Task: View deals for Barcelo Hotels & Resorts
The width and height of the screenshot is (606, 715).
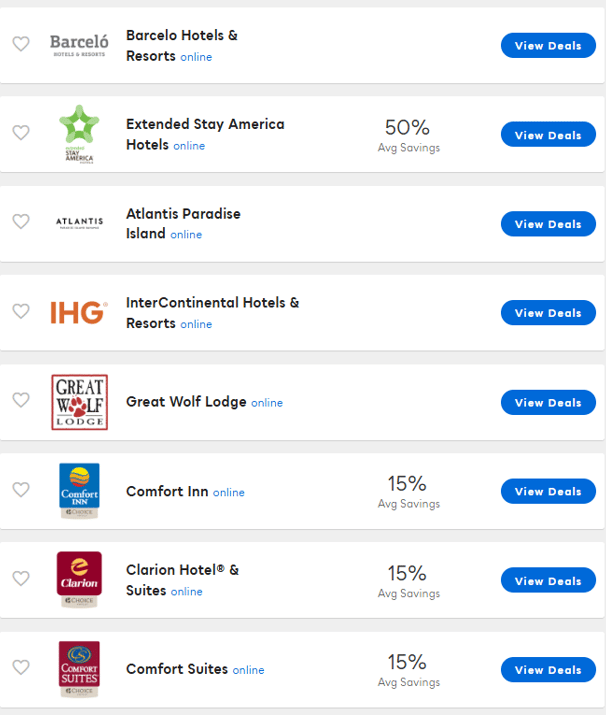Action: pyautogui.click(x=548, y=46)
